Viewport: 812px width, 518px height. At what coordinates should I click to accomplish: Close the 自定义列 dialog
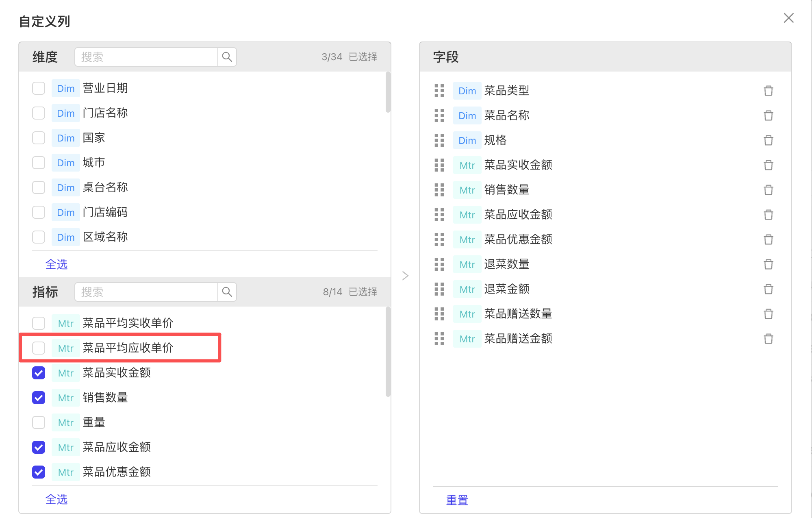788,18
